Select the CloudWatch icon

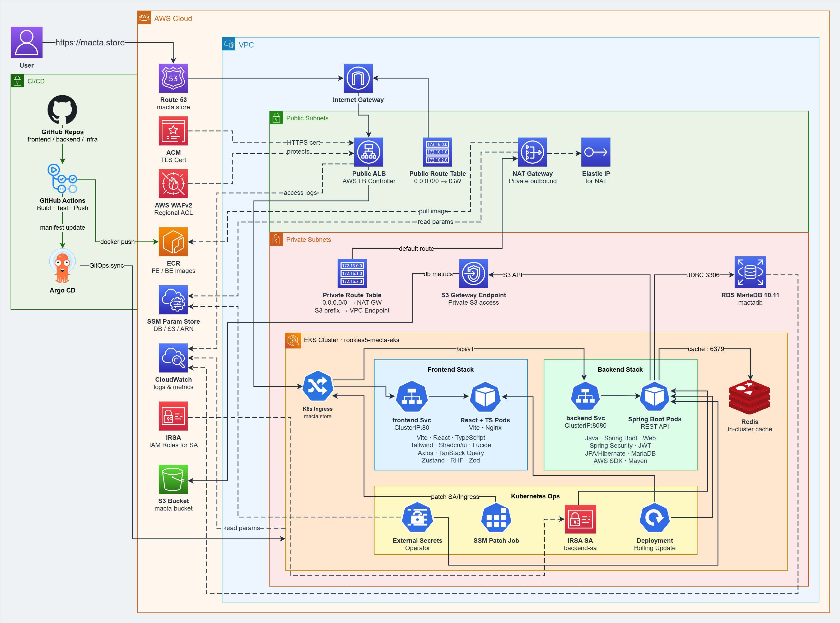pyautogui.click(x=173, y=358)
